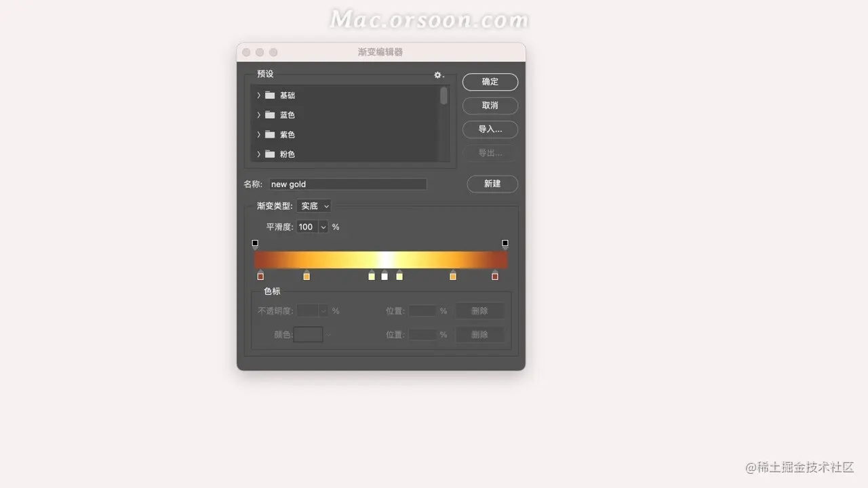Select the white center color stop
The width and height of the screenshot is (868, 488).
click(x=384, y=275)
